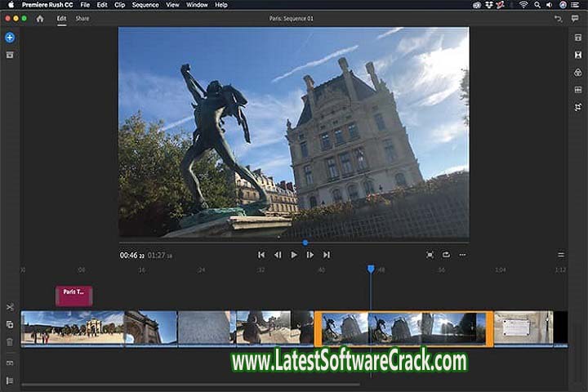This screenshot has width=588, height=392.
Task: Open the Sequence menu
Action: 145,5
